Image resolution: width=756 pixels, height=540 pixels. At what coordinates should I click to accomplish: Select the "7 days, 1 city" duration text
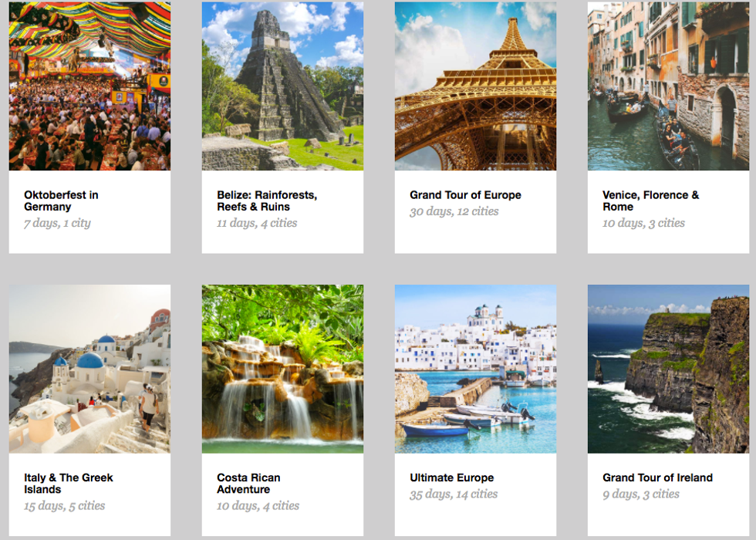coord(57,223)
